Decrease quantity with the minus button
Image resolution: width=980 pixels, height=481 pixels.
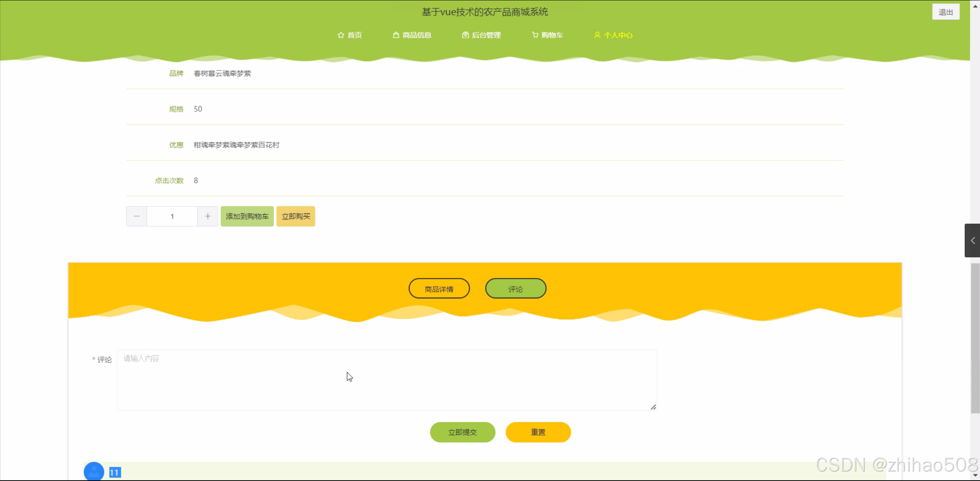point(136,216)
